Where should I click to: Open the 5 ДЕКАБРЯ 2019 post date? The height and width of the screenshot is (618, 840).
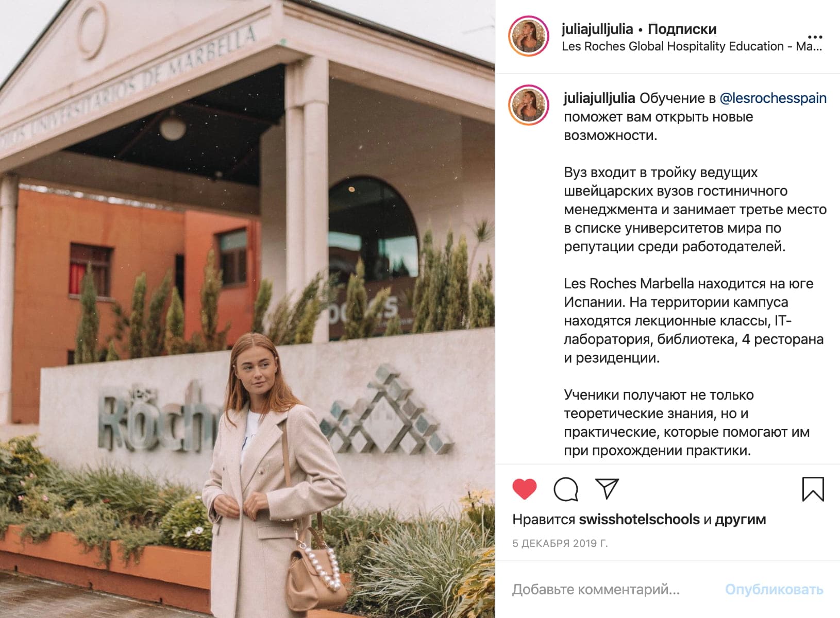560,543
